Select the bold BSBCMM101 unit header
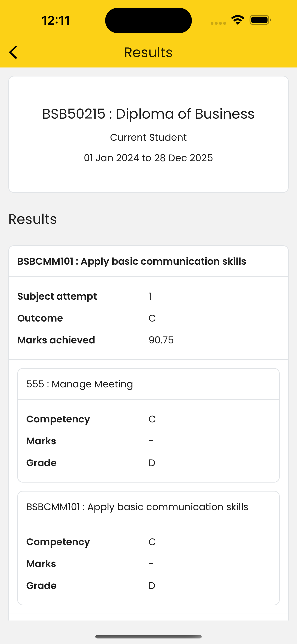297x644 pixels. (132, 261)
